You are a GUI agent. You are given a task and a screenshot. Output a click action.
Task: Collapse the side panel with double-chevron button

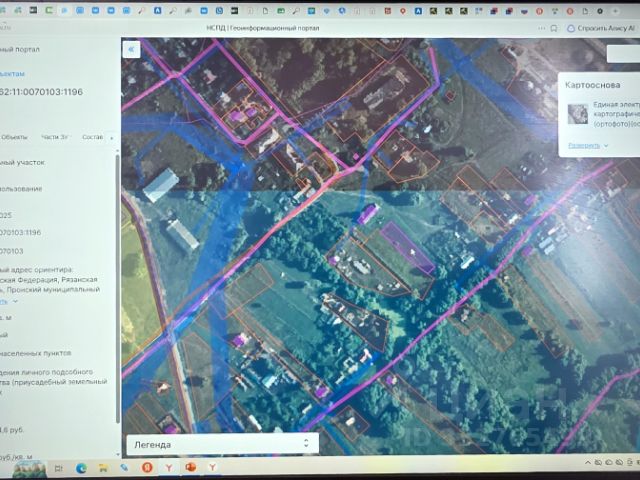(131, 49)
